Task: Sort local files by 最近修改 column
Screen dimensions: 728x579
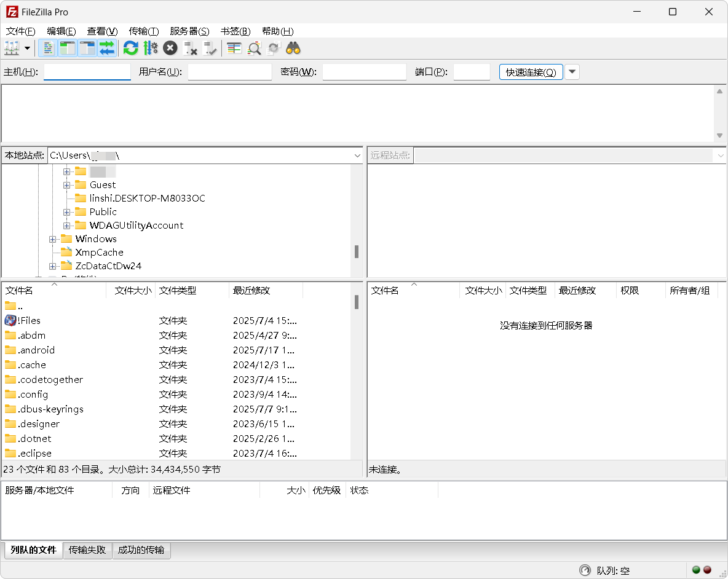Action: (x=251, y=290)
